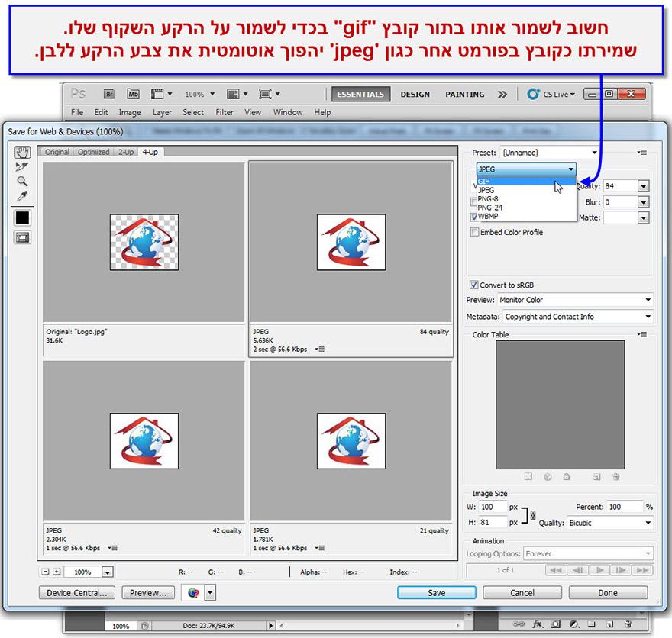Click the Photoshop Ps logo

point(78,93)
